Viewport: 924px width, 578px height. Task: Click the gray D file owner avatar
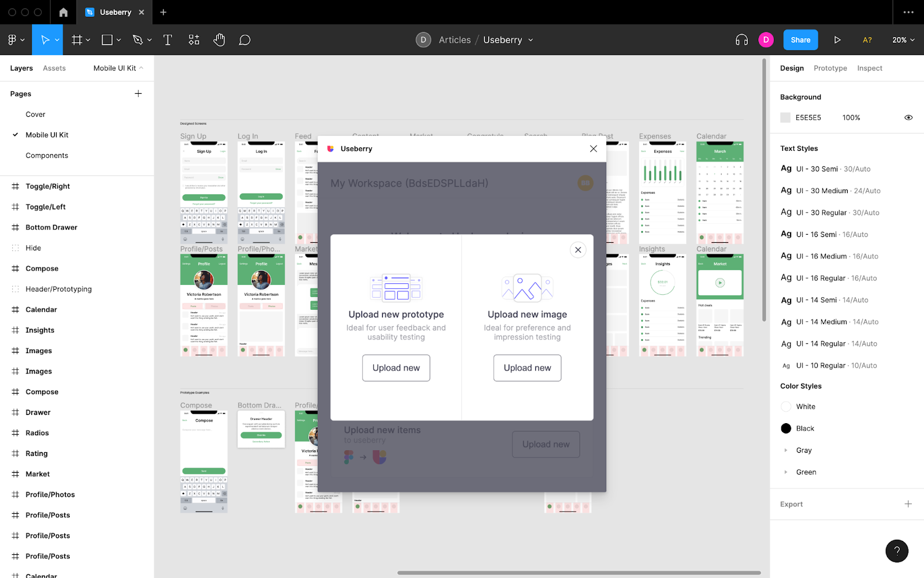[x=423, y=40]
